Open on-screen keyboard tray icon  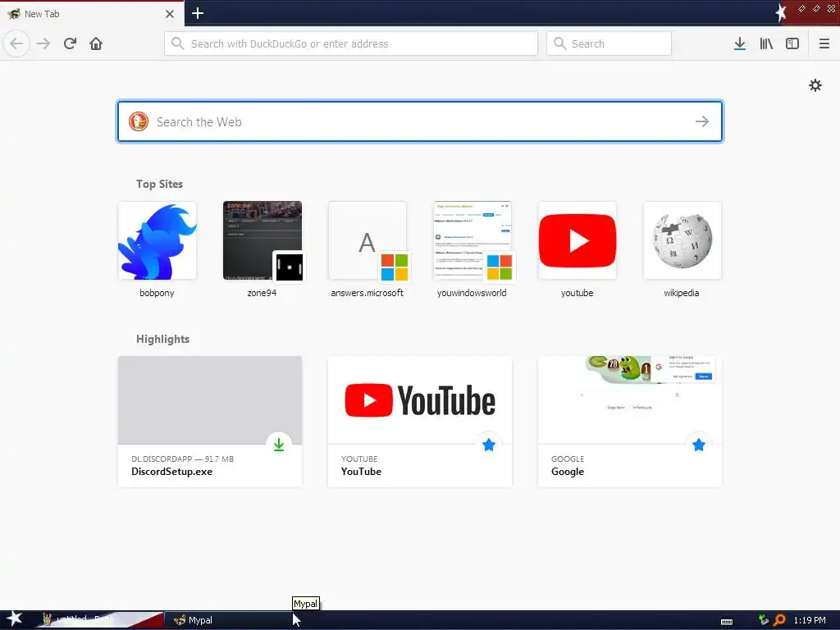click(727, 622)
